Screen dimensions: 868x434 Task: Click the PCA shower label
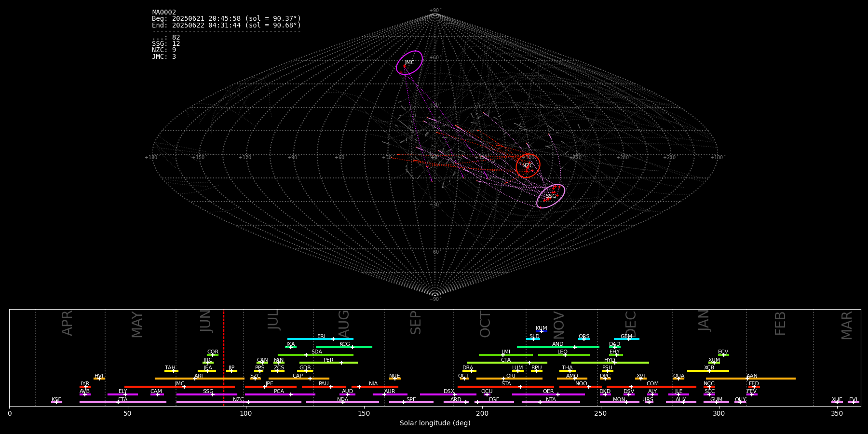point(279,392)
